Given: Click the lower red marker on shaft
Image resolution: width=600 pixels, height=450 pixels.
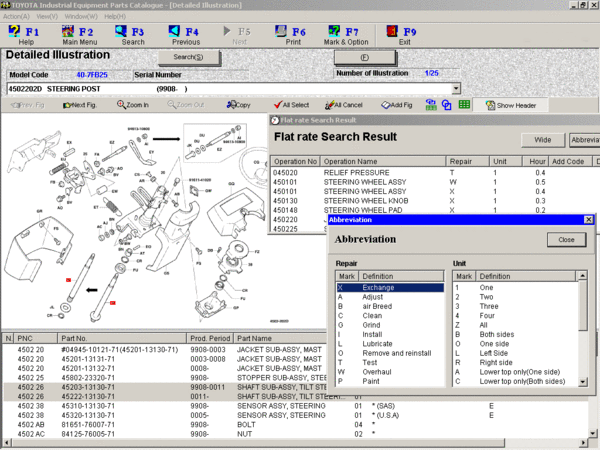Looking at the screenshot, I should 112,303.
